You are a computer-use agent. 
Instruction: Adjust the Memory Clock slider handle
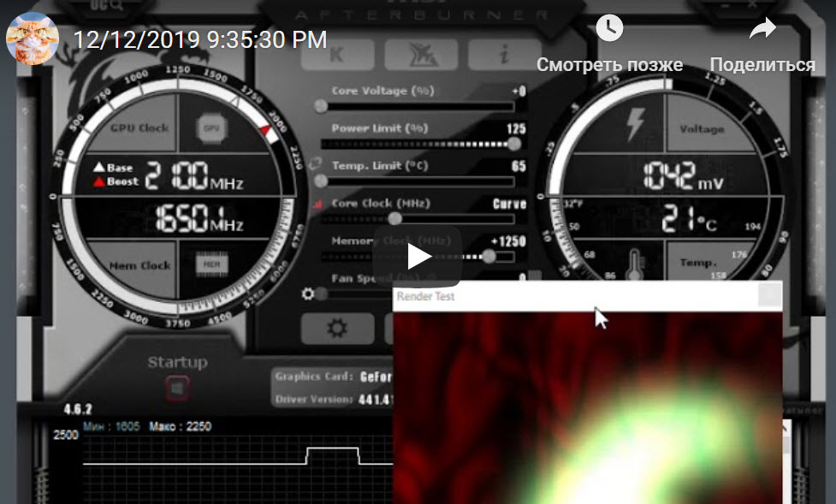(489, 257)
